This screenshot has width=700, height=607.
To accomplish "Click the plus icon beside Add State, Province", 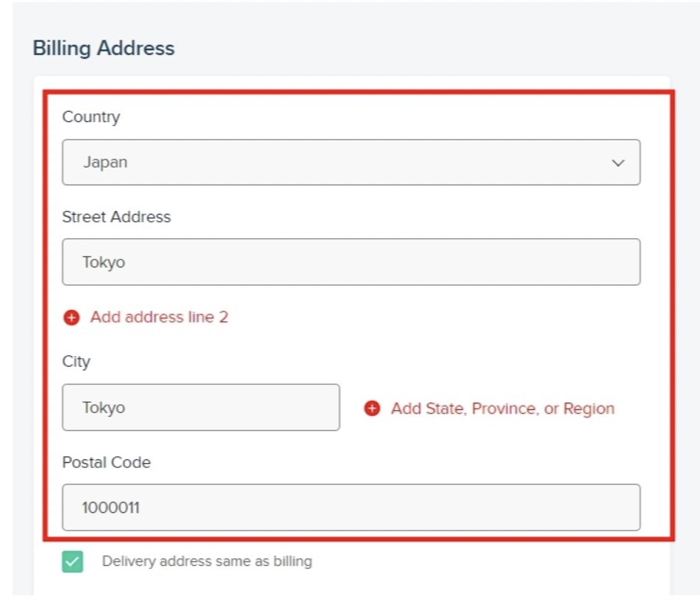I will pyautogui.click(x=372, y=409).
